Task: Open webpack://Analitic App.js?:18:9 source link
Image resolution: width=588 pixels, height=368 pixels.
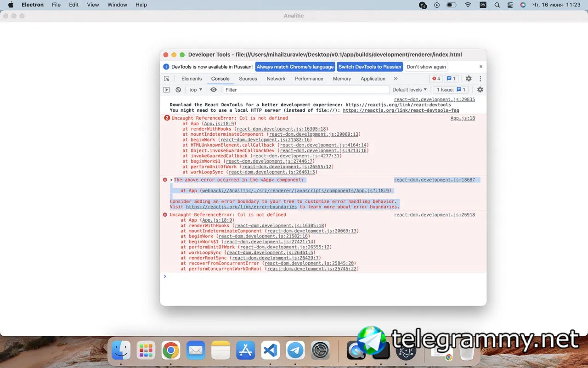Action: click(x=296, y=191)
